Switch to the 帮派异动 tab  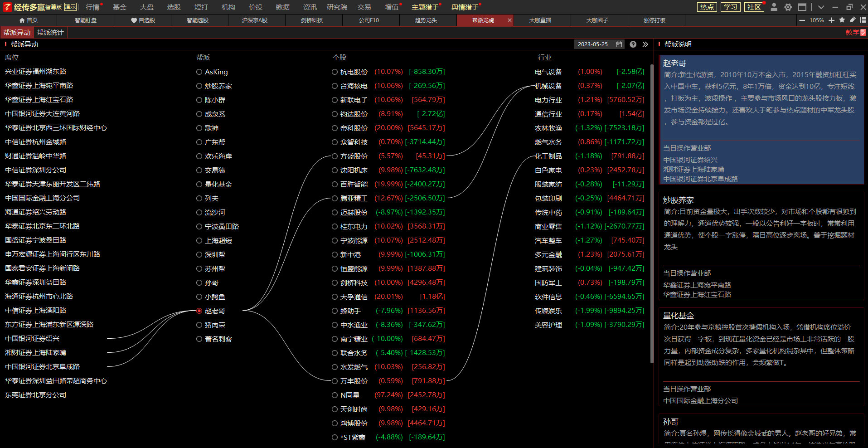17,33
